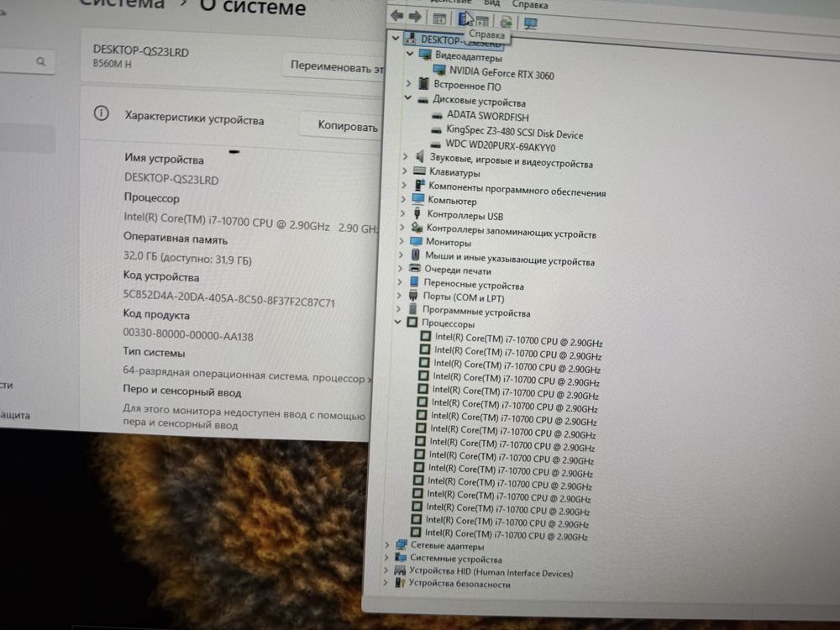Expand the Программные устройства branch
The height and width of the screenshot is (630, 840).
pyautogui.click(x=398, y=309)
